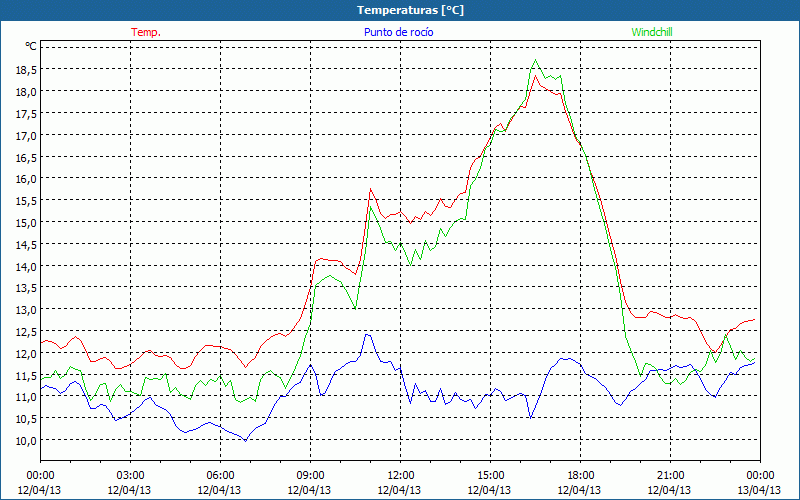This screenshot has height=500, width=800.
Task: Click the 18,0 y-axis value
Action: coord(26,92)
